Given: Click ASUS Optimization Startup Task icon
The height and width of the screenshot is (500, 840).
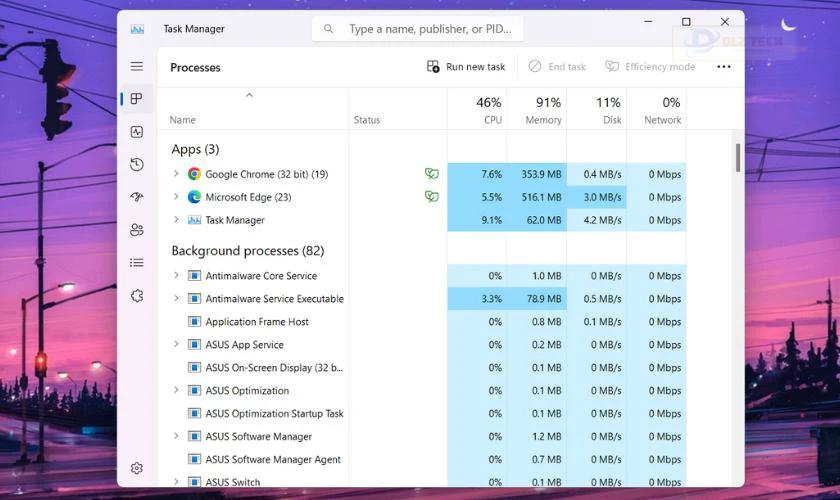Looking at the screenshot, I should coord(194,413).
